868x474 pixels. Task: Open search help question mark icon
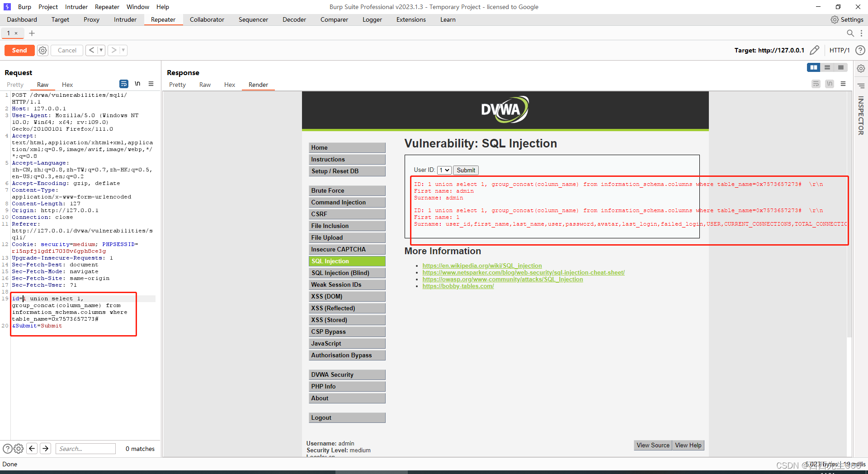pos(7,449)
